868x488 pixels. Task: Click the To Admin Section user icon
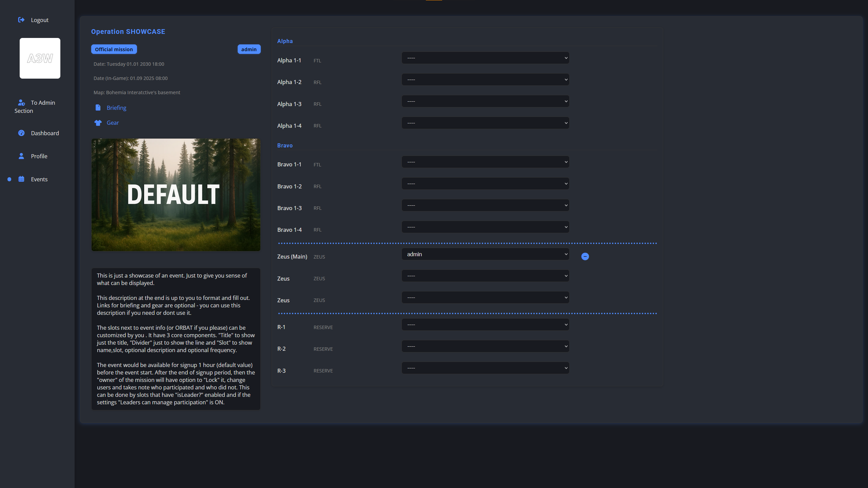pyautogui.click(x=21, y=102)
